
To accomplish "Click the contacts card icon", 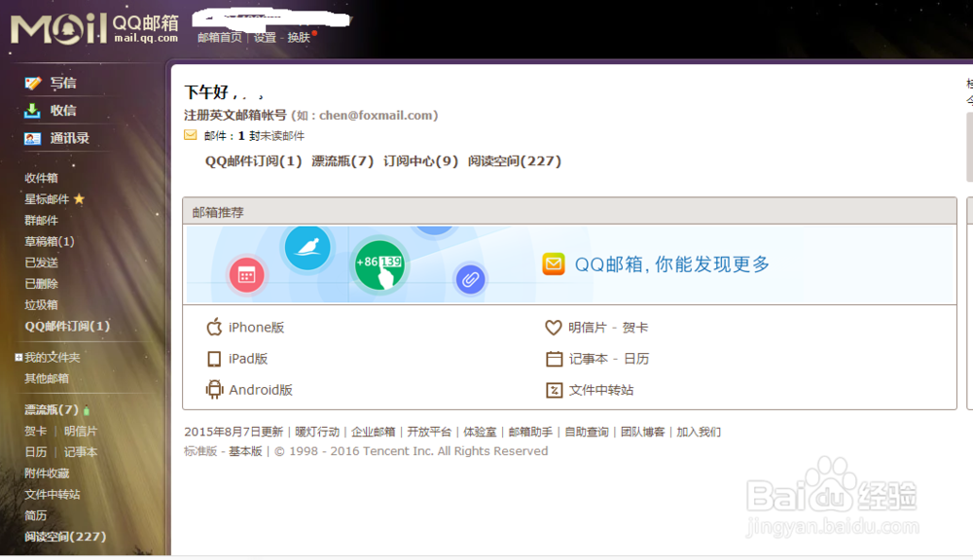I will tap(32, 138).
